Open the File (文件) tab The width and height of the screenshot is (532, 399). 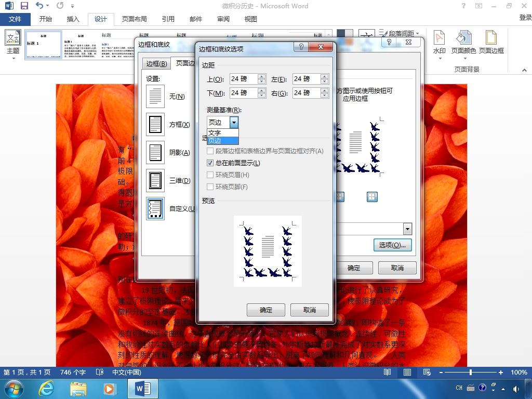point(15,19)
